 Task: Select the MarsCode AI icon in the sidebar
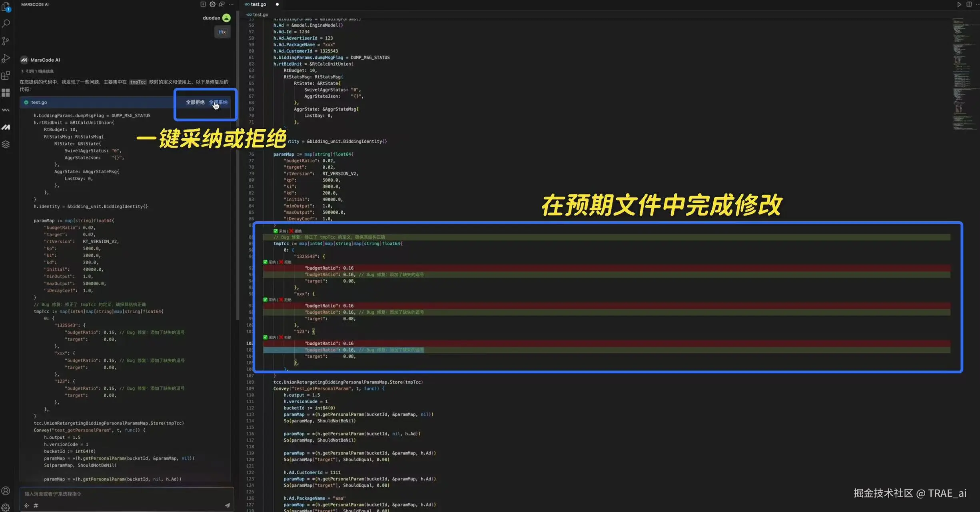6,127
